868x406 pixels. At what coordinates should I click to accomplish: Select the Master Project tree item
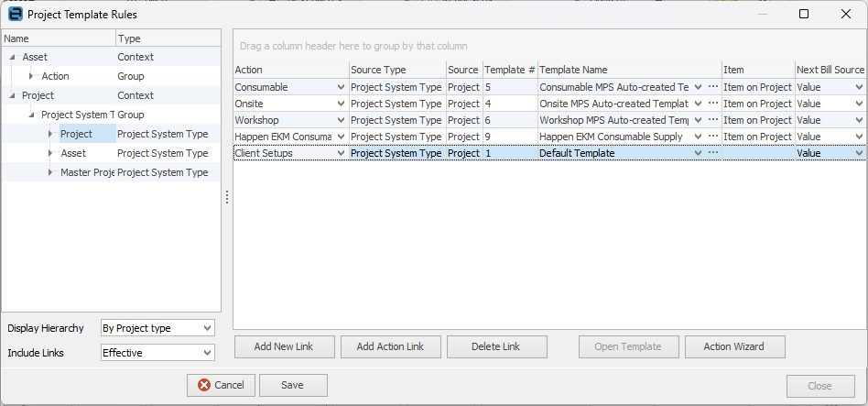87,173
